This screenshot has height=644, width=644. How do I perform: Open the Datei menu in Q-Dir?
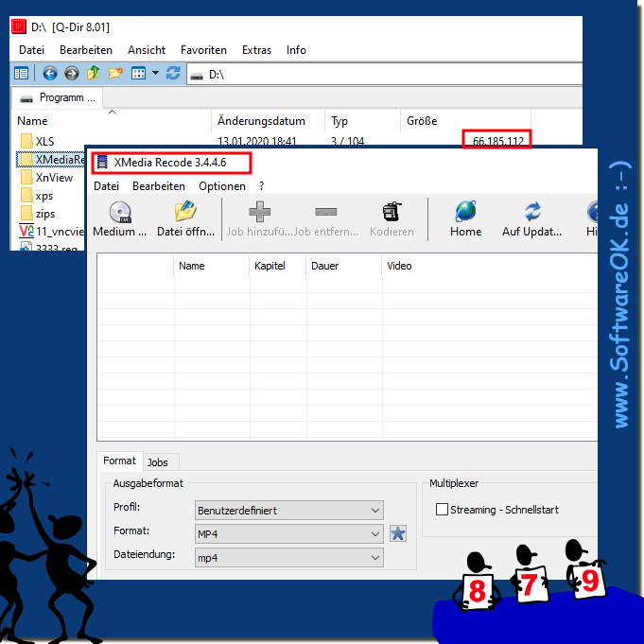point(31,50)
